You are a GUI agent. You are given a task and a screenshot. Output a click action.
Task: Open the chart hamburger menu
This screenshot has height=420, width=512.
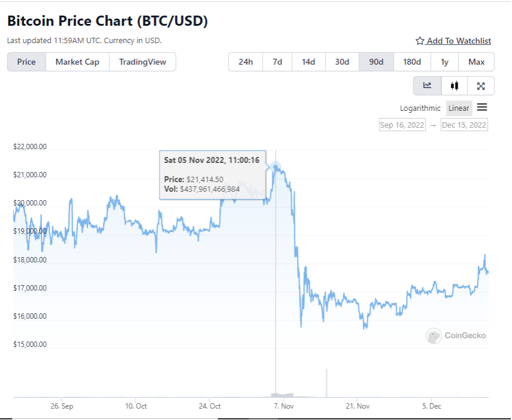(x=482, y=108)
